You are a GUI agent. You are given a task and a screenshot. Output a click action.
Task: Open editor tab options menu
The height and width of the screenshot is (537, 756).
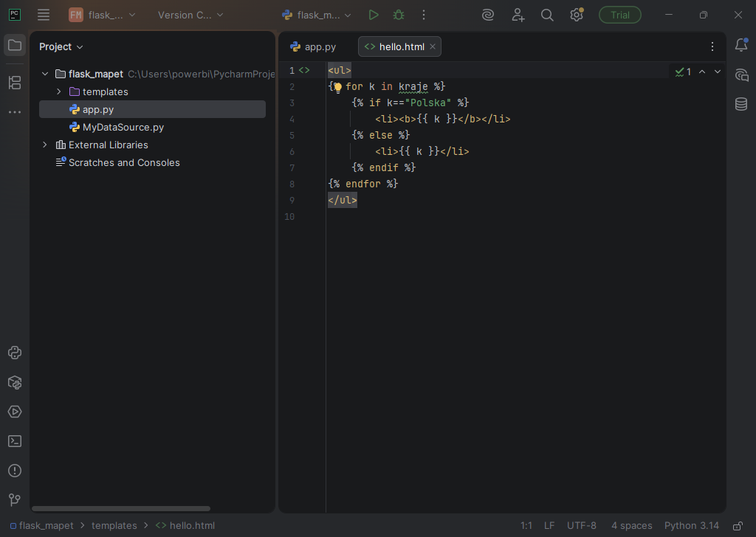(x=712, y=46)
